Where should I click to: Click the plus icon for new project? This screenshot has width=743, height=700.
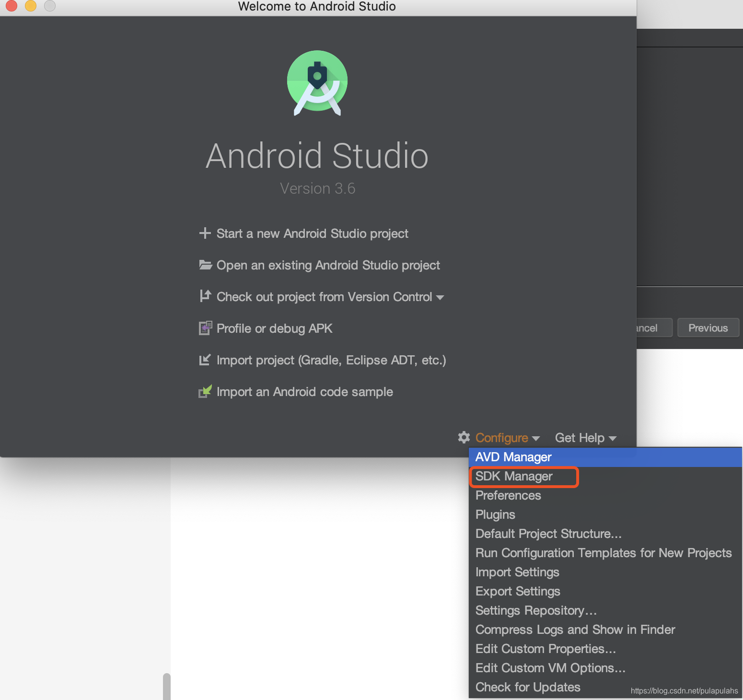[x=205, y=233]
